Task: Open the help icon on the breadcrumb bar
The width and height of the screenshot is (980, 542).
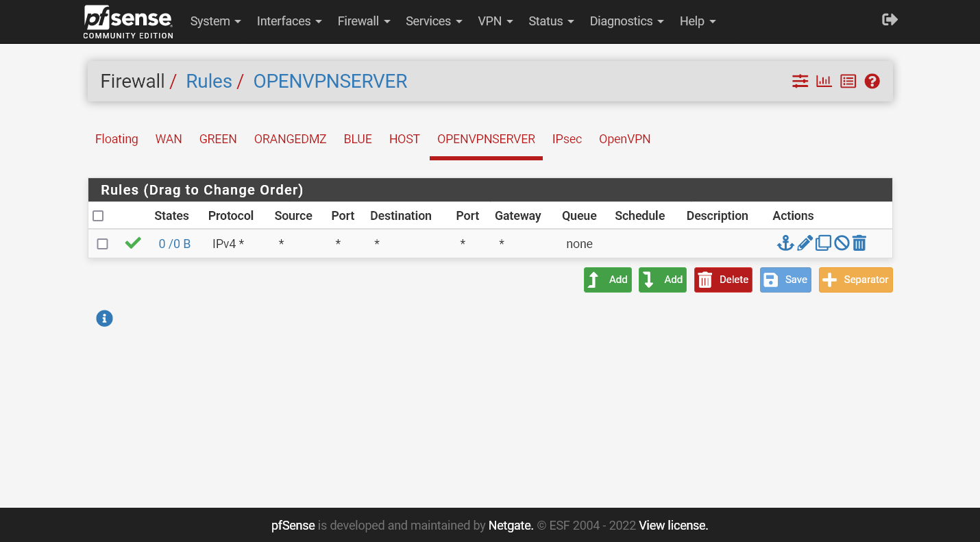Action: click(x=872, y=81)
